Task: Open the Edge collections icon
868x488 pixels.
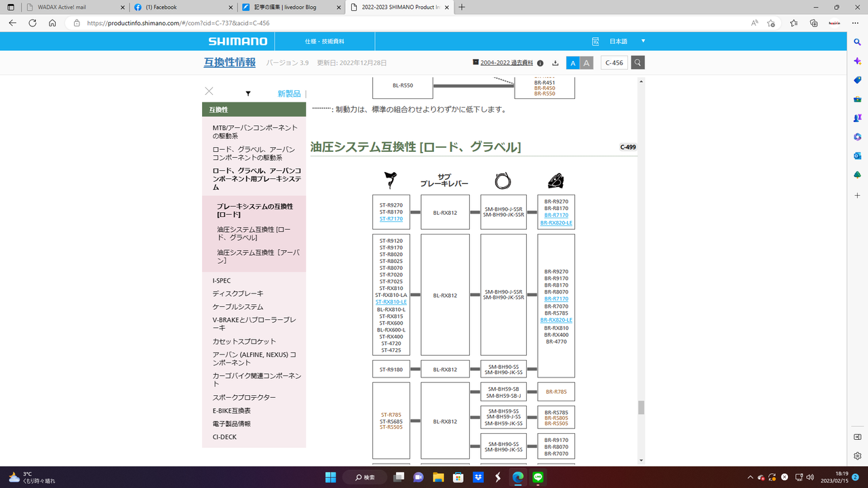Action: (x=814, y=22)
